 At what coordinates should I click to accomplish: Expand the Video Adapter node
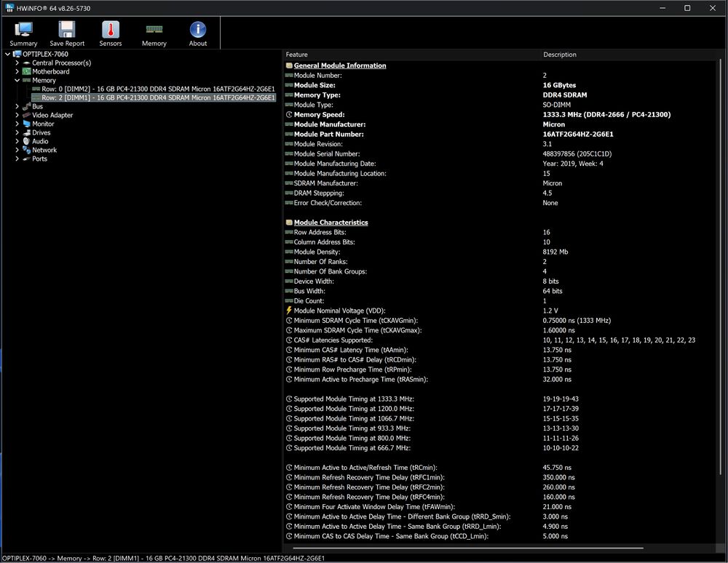17,115
